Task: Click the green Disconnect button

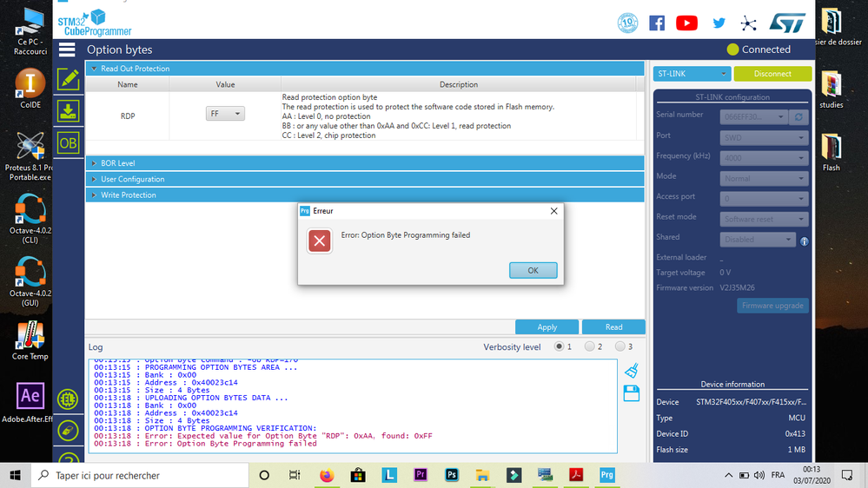Action: click(772, 74)
